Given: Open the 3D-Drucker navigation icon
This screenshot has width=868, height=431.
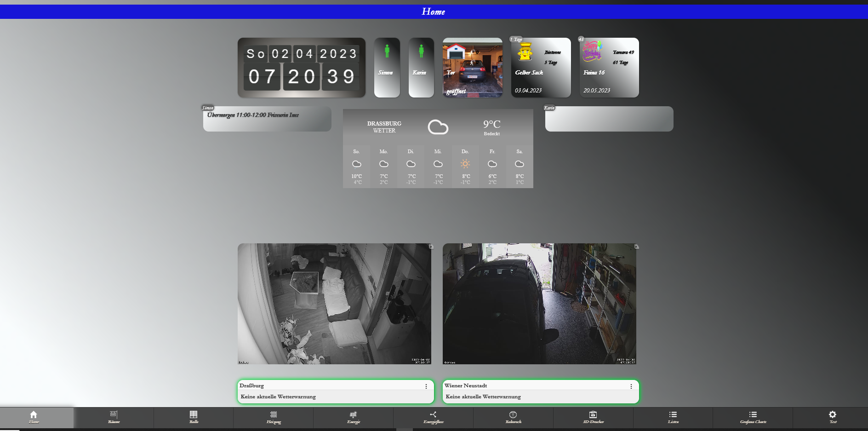Looking at the screenshot, I should [x=593, y=414].
